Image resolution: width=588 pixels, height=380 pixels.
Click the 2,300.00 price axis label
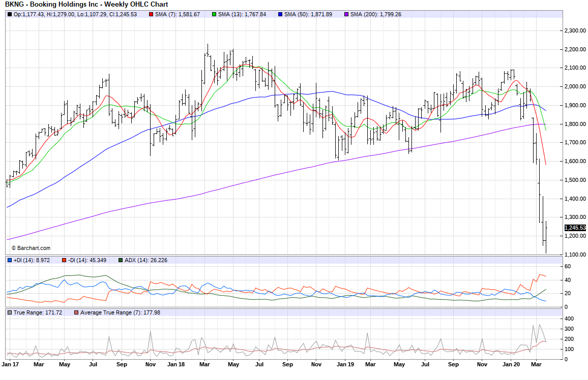575,30
